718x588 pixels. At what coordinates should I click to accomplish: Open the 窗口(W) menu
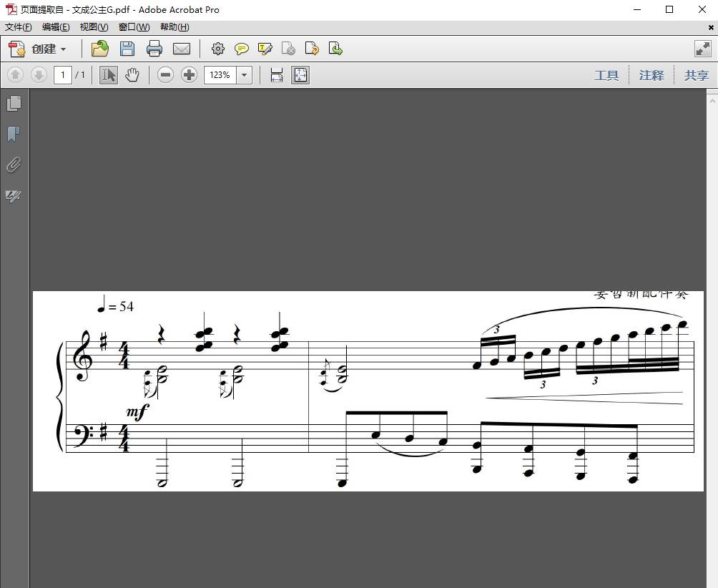pos(134,27)
